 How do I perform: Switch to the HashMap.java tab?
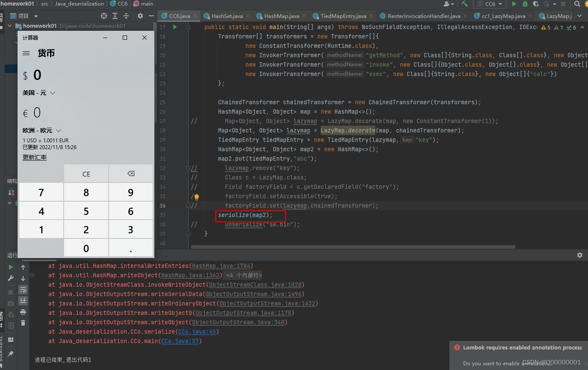tap(282, 16)
